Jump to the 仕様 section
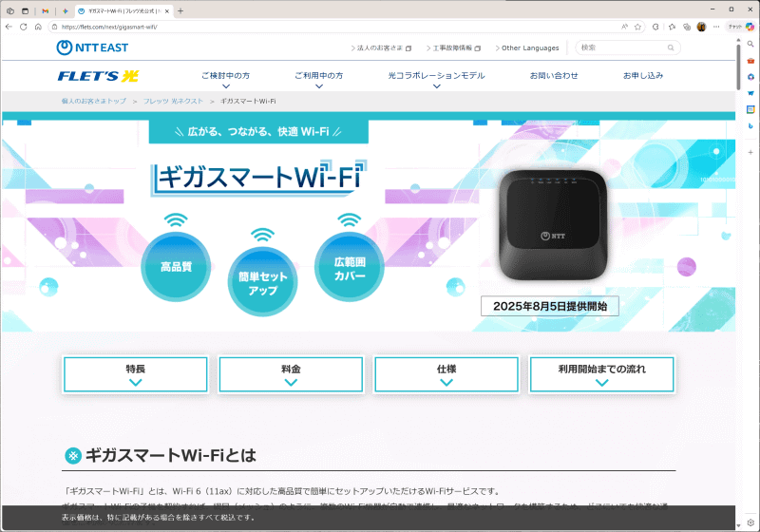This screenshot has width=760, height=532. click(x=446, y=374)
